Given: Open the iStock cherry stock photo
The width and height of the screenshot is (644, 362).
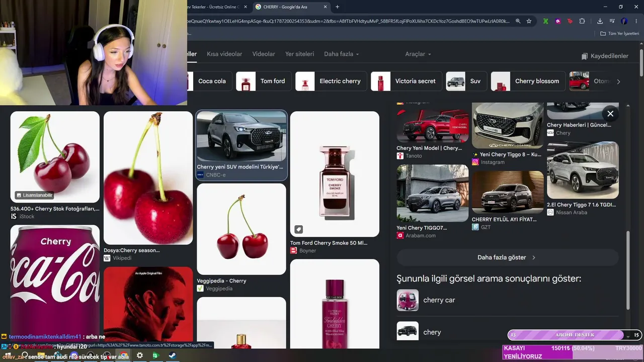Looking at the screenshot, I should 55,157.
